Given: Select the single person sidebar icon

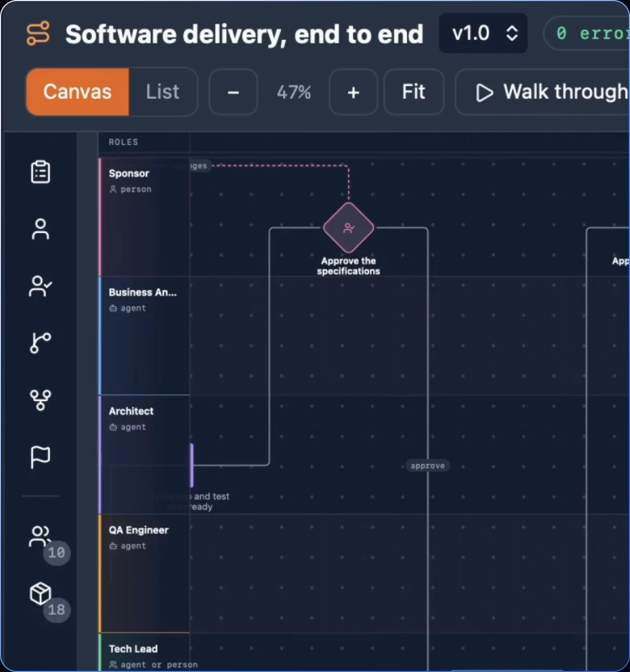Looking at the screenshot, I should click(x=40, y=229).
